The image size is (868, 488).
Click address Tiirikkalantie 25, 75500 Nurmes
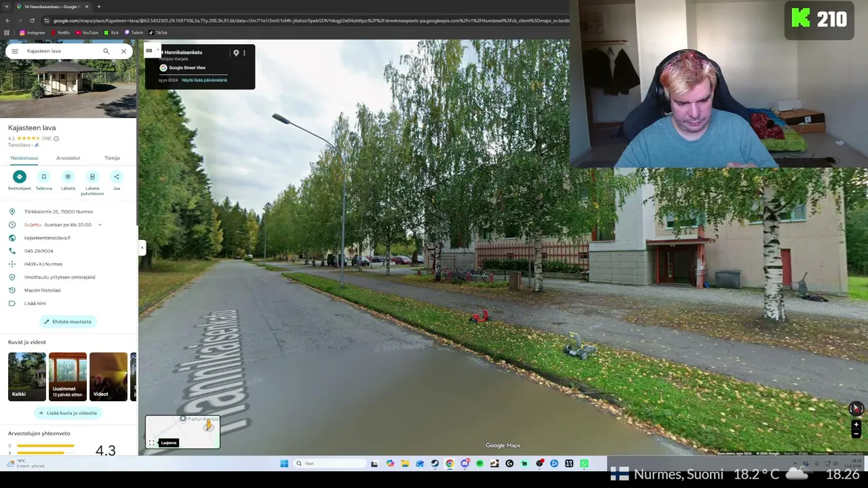pyautogui.click(x=58, y=211)
